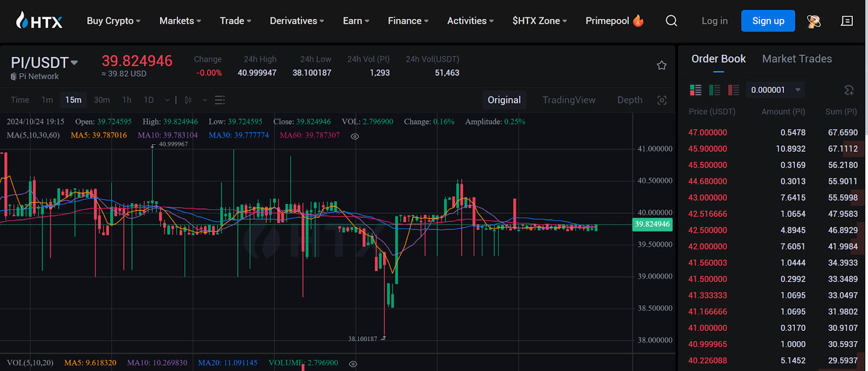This screenshot has height=371, width=868.
Task: Show both buy and sell orders view
Action: (695, 90)
